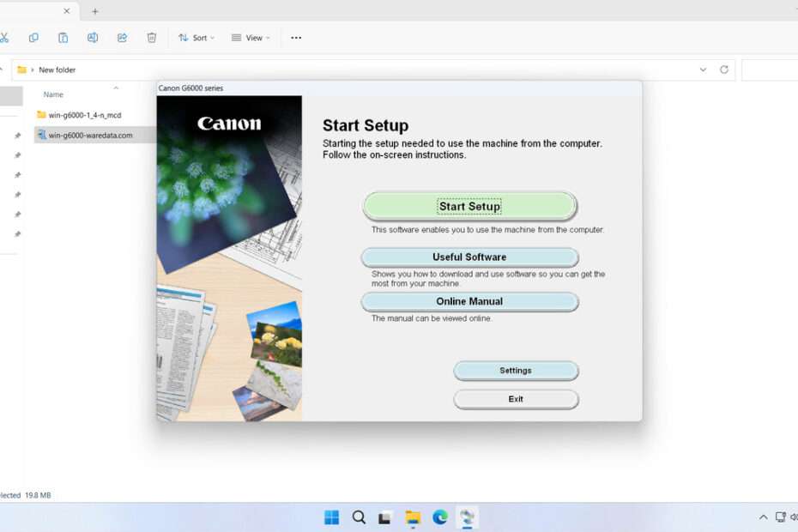Image resolution: width=798 pixels, height=532 pixels.
Task: Click the refresh icon in the address bar
Action: coord(723,70)
